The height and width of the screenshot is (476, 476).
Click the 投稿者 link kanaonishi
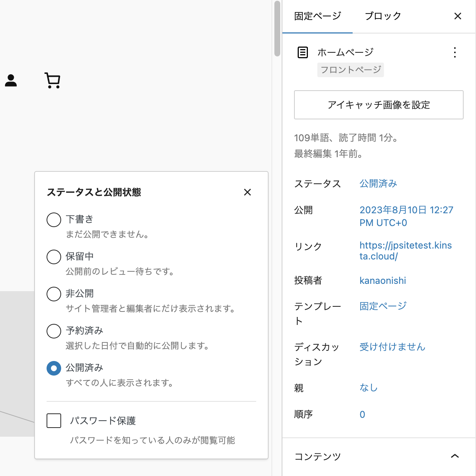382,280
